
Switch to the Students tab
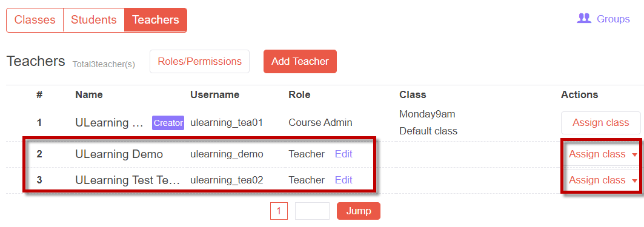click(x=94, y=20)
